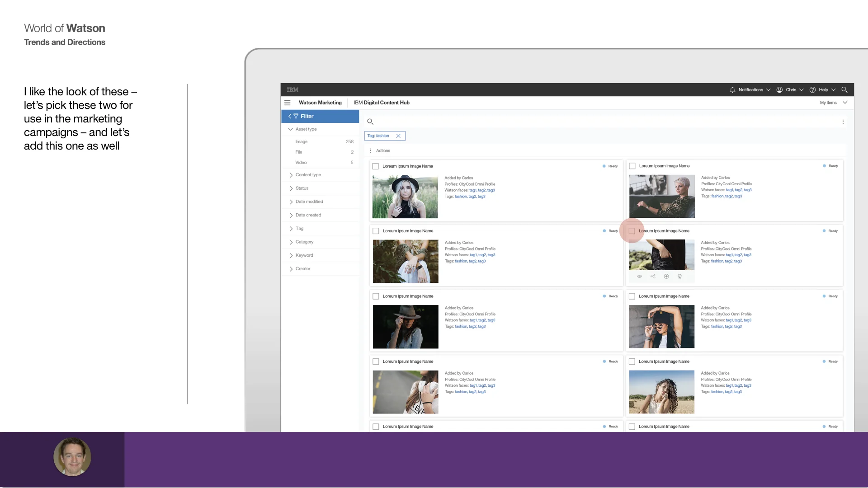This screenshot has width=868, height=488.
Task: Click the preview eye icon under image
Action: point(639,277)
